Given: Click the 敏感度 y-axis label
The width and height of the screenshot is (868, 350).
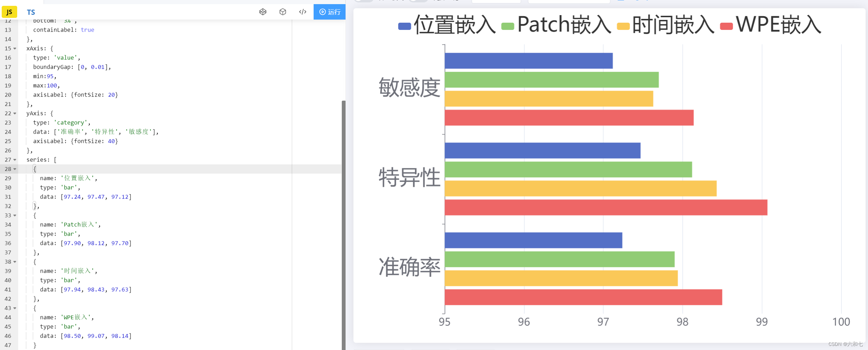Looking at the screenshot, I should coord(409,88).
